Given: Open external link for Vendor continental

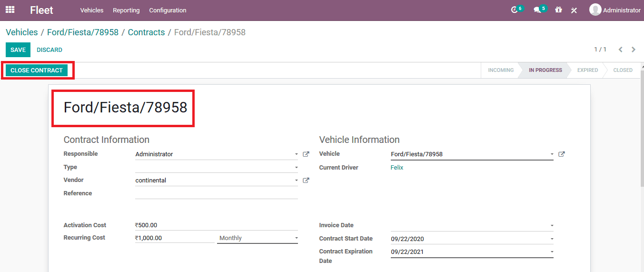Looking at the screenshot, I should pos(306,181).
